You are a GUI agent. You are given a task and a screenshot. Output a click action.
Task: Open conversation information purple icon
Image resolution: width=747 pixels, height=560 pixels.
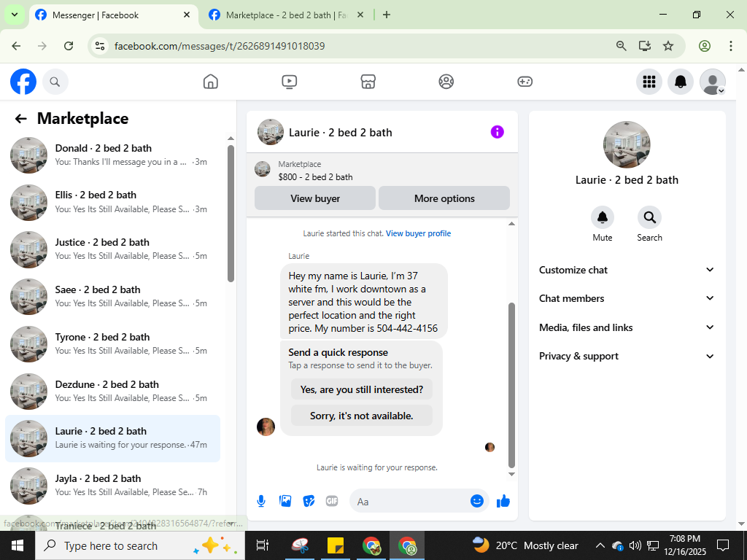click(x=497, y=132)
